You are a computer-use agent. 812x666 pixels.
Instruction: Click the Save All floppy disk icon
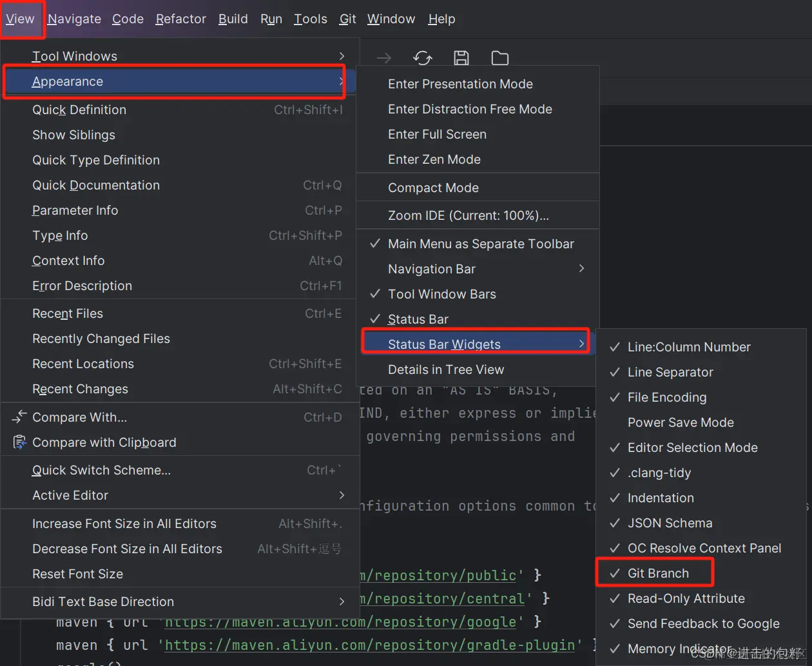(x=461, y=59)
